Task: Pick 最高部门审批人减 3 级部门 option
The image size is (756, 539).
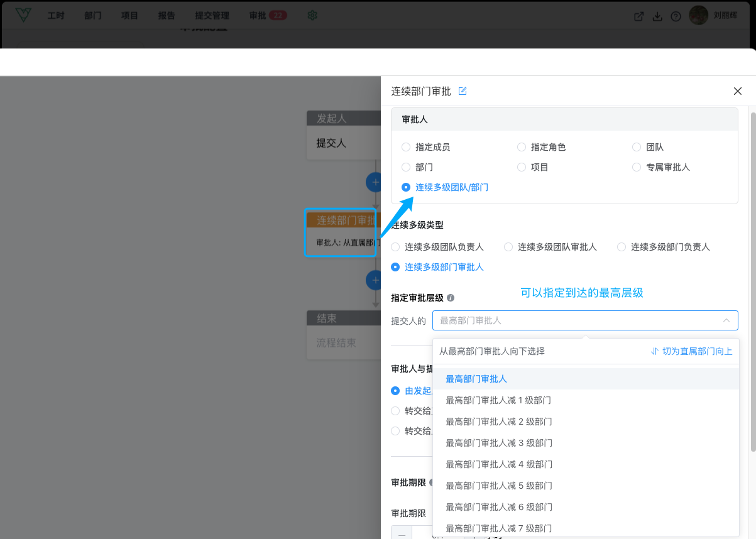Action: tap(586, 443)
